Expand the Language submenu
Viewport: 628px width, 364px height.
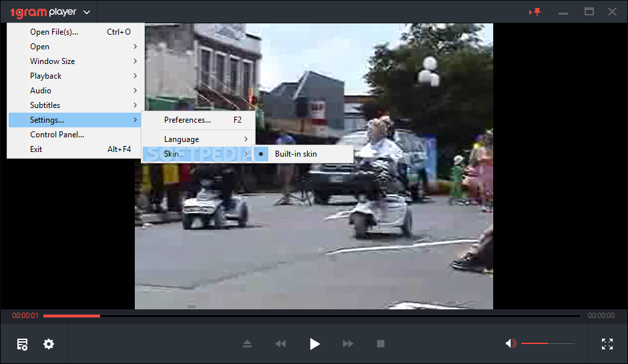point(199,139)
